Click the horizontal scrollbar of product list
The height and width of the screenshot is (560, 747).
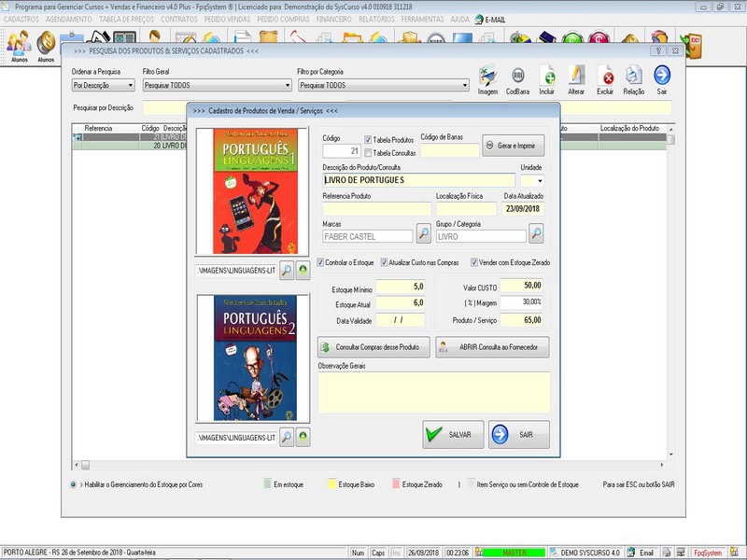coord(368,465)
